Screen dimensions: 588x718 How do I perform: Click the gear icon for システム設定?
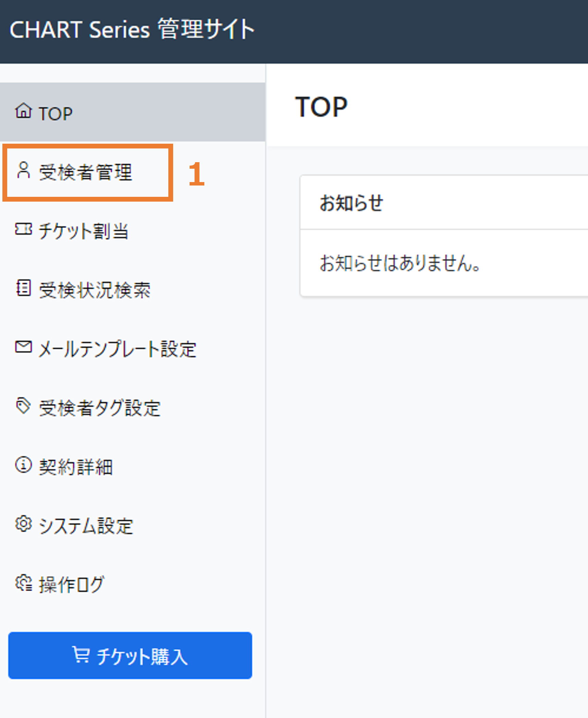coord(23,524)
